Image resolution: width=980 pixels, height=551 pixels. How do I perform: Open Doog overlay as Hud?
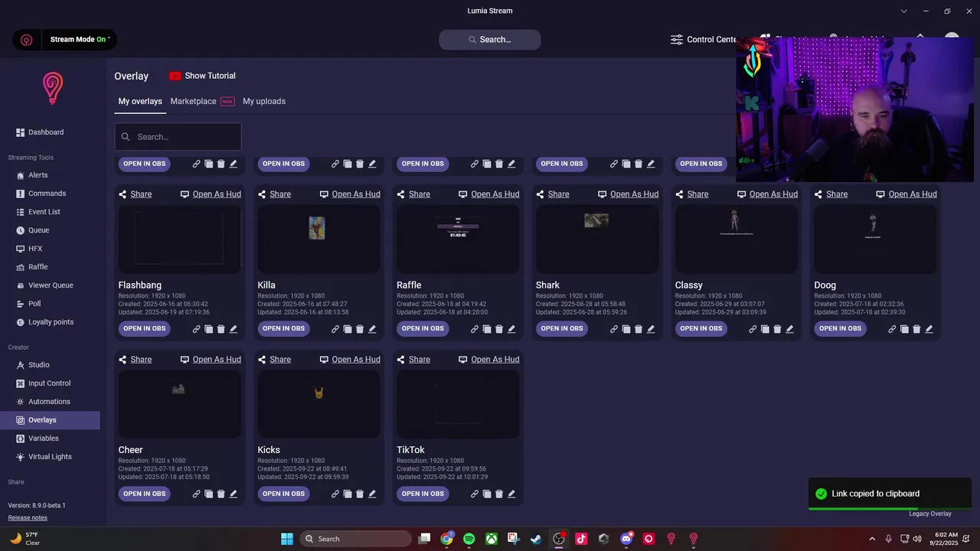pyautogui.click(x=906, y=194)
